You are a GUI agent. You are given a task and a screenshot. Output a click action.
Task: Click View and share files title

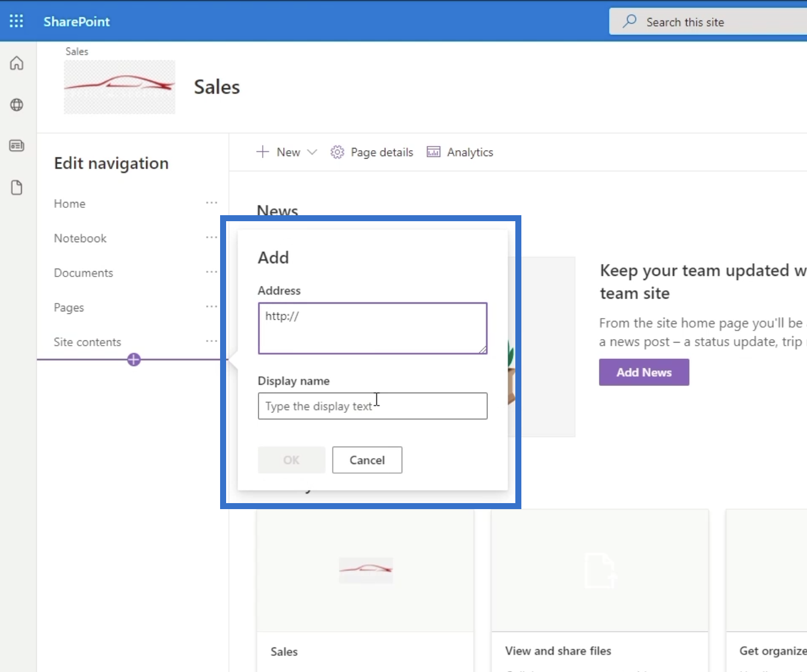[558, 651]
